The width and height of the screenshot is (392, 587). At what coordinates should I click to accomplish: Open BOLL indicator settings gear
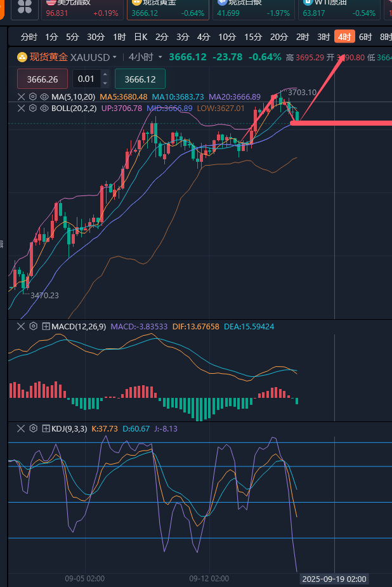32,109
